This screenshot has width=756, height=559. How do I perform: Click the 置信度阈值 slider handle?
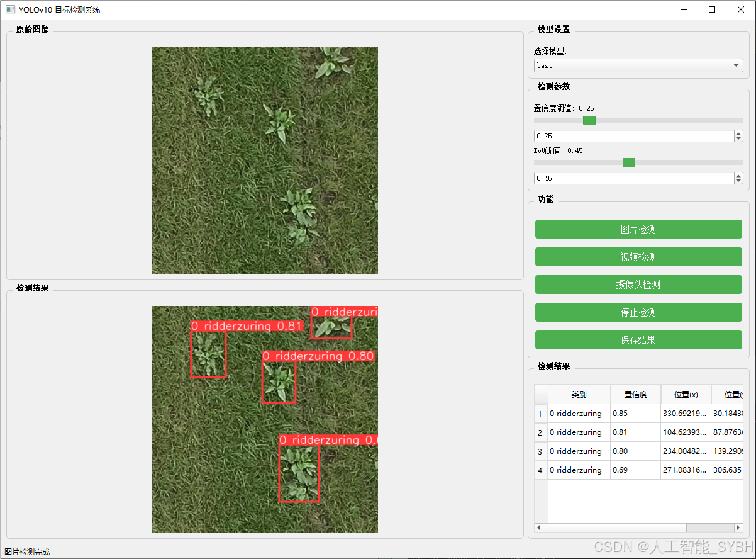[x=589, y=120]
